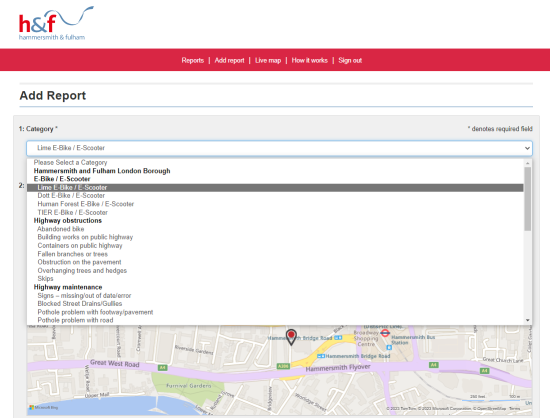This screenshot has height=418, width=550.
Task: Click the 'E-Bike / E-Scooter' group heading
Action: tap(62, 179)
